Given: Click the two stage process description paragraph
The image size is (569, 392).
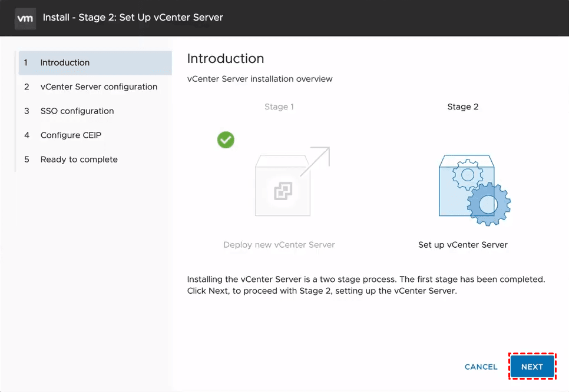Looking at the screenshot, I should (366, 285).
